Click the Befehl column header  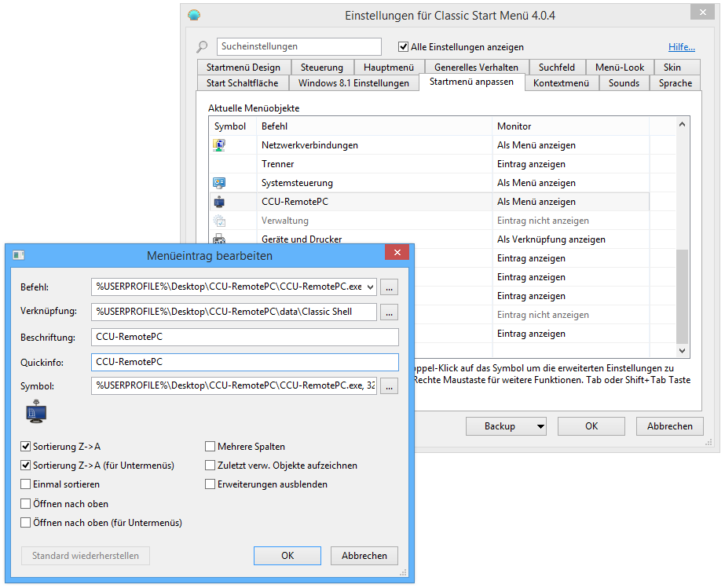pyautogui.click(x=374, y=126)
